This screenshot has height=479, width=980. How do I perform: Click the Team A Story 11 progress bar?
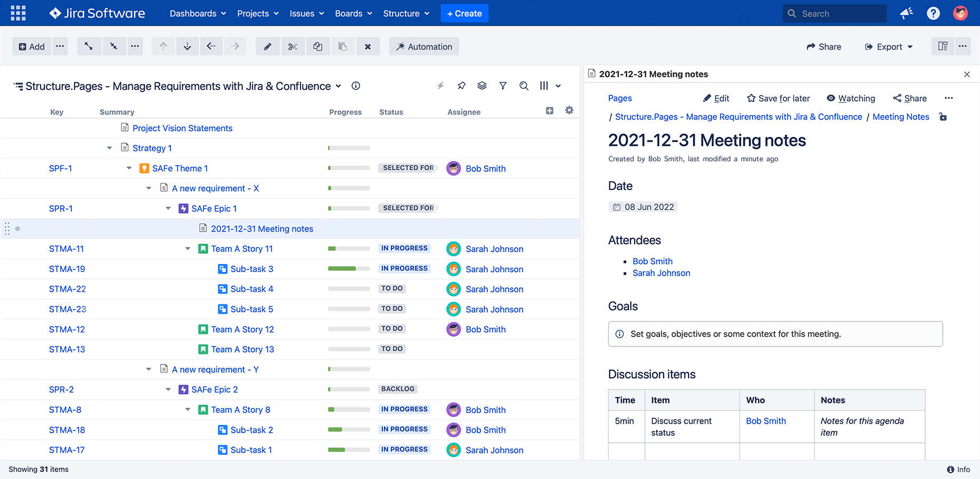point(349,249)
